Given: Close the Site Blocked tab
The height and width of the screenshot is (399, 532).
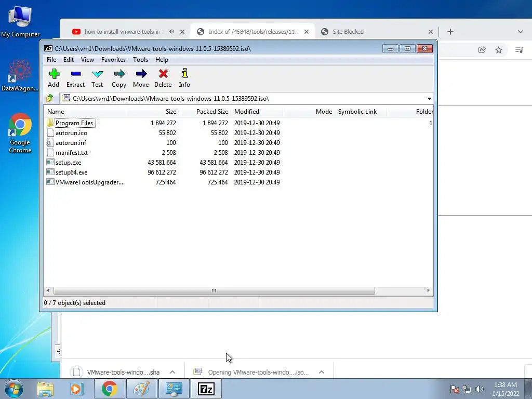Looking at the screenshot, I should click(431, 32).
